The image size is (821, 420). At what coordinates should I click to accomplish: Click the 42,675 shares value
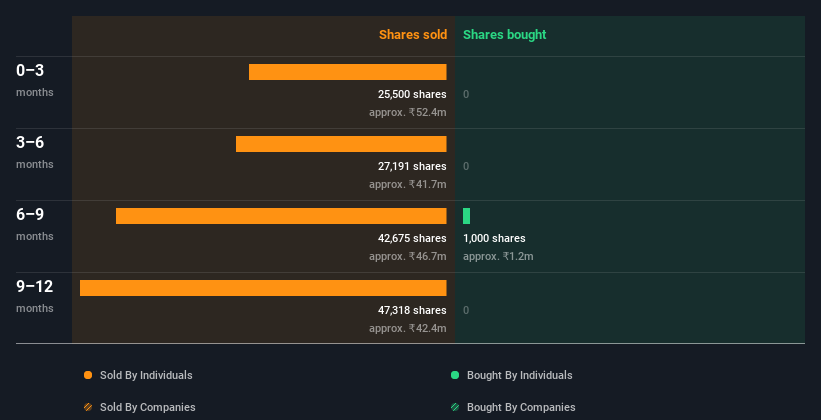(412, 238)
